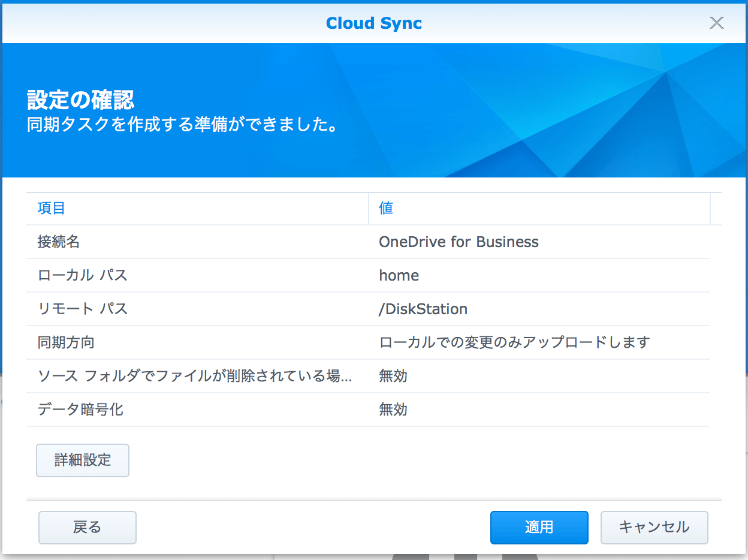Select the 同期方向 row label
The width and height of the screenshot is (748, 560).
[x=66, y=343]
